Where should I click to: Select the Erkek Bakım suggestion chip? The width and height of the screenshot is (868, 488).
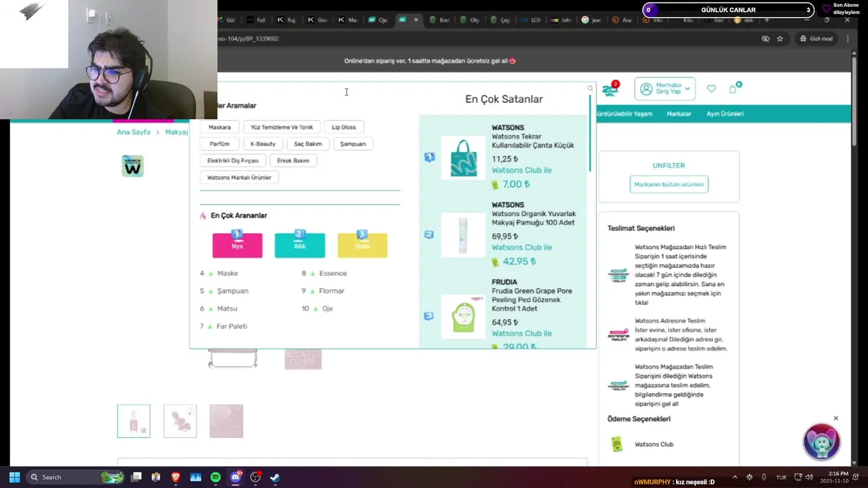293,161
